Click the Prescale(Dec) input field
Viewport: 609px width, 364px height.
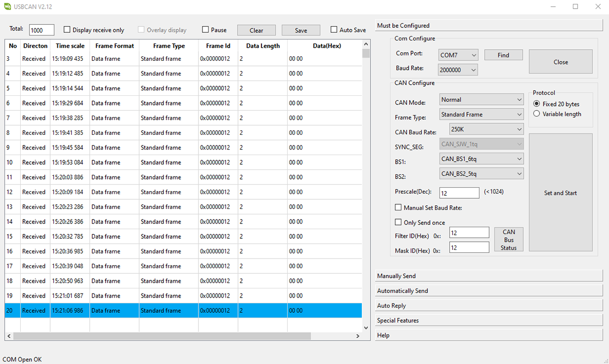pos(459,193)
